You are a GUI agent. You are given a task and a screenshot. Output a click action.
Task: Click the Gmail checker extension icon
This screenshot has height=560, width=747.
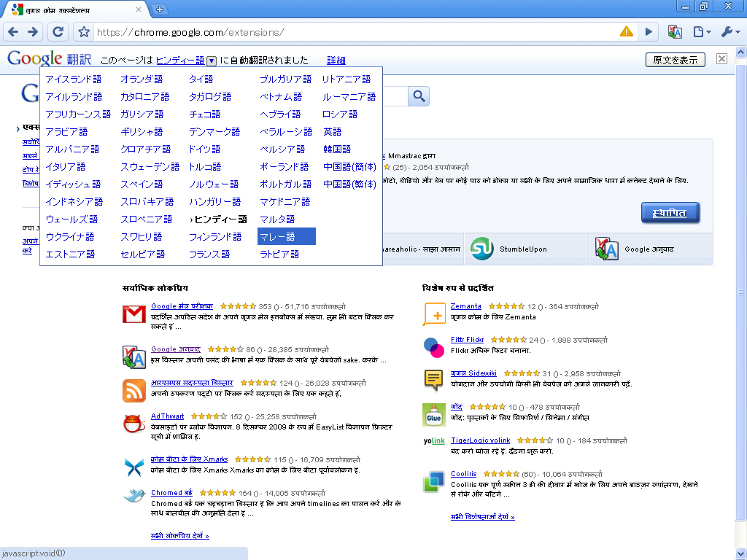click(134, 314)
